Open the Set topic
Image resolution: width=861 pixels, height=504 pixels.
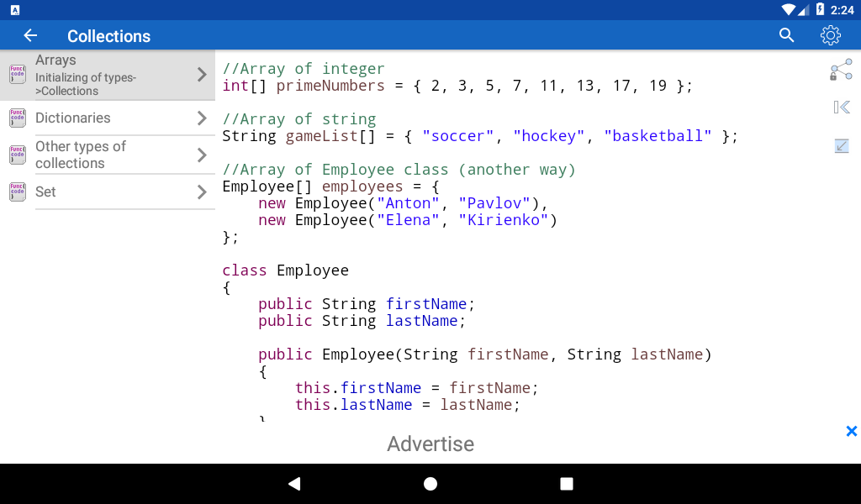coord(108,192)
